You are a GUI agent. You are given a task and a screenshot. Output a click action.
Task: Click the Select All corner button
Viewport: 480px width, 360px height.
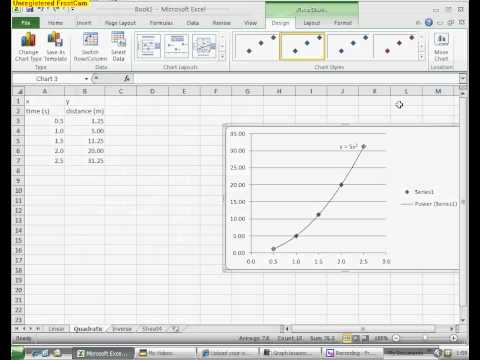(x=19, y=91)
